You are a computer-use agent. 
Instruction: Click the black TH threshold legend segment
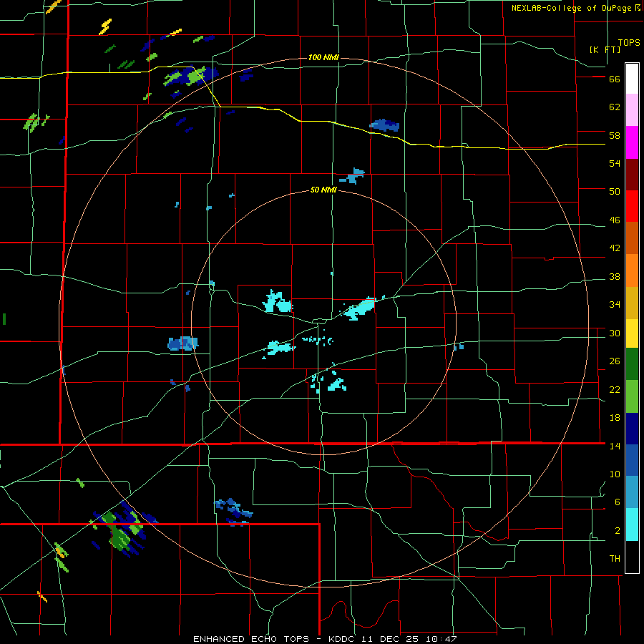coord(632,557)
